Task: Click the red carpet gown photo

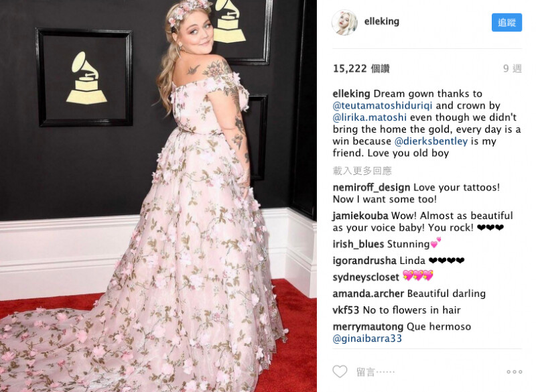Action: coord(158,196)
